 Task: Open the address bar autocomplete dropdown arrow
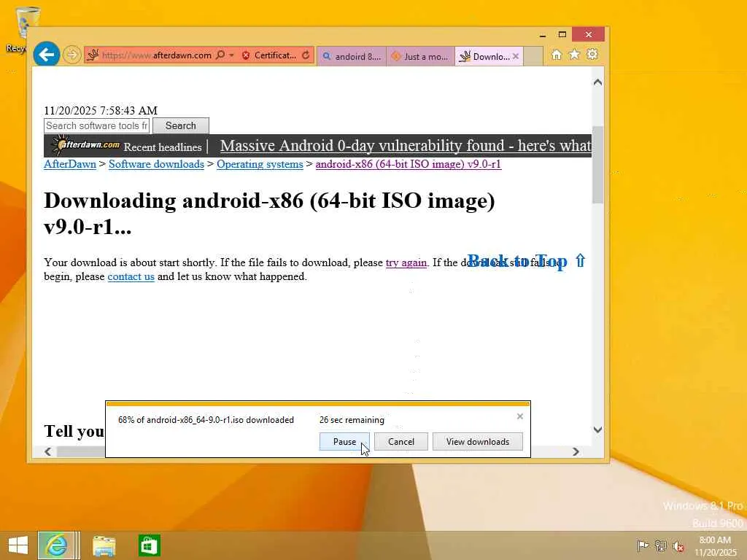[231, 55]
